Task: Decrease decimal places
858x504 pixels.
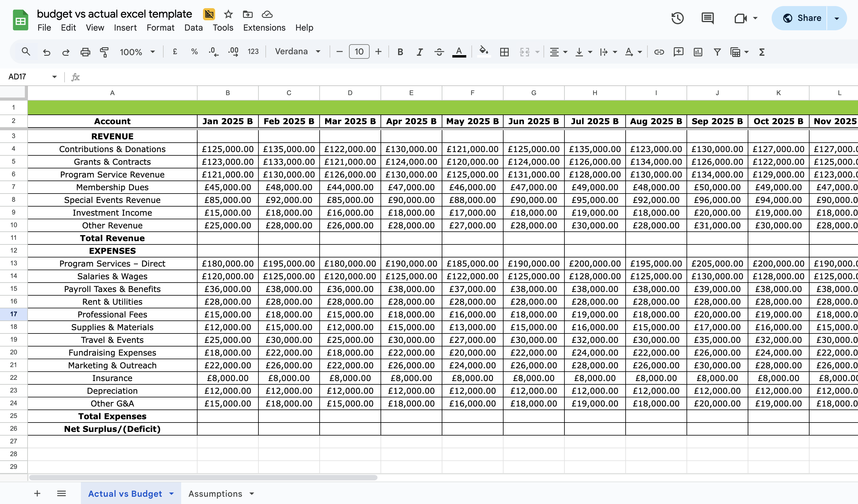Action: click(213, 52)
